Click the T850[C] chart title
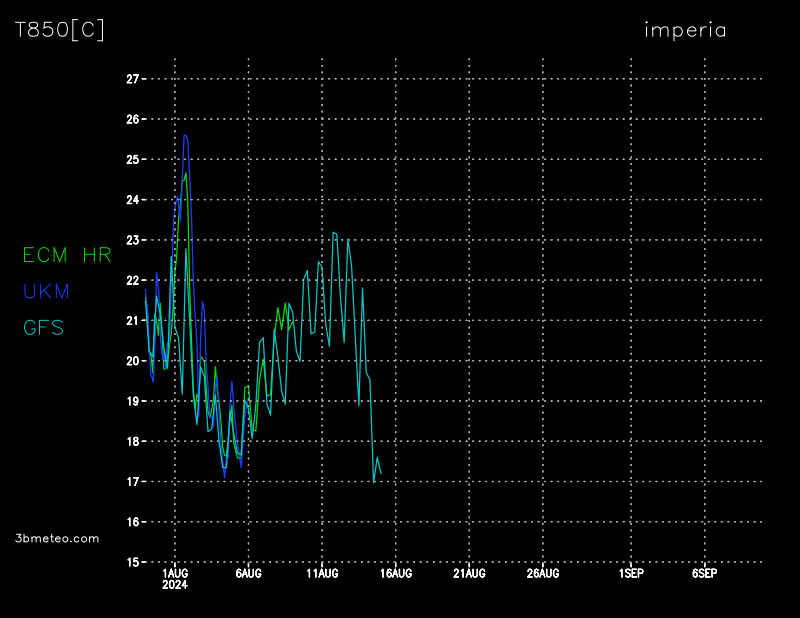 pos(59,30)
